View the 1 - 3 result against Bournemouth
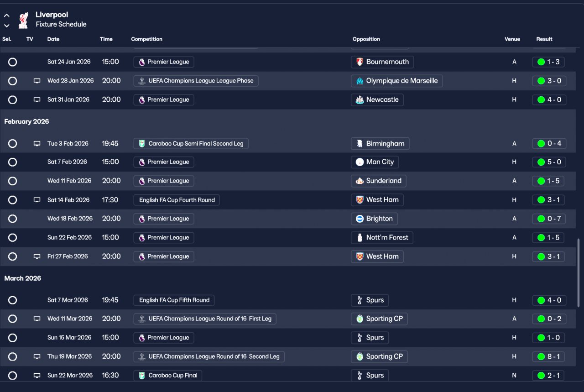Image resolution: width=584 pixels, height=392 pixels. point(548,62)
